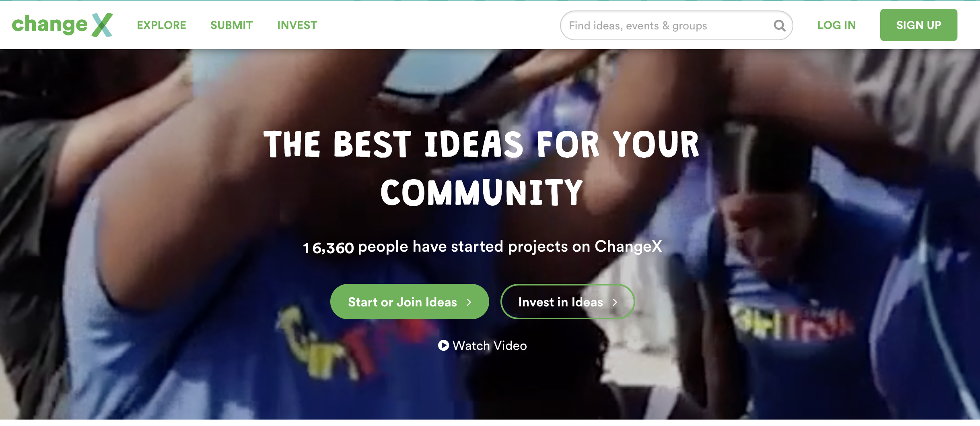Open the SUBMIT navigation item
The image size is (980, 426).
pyautogui.click(x=231, y=25)
